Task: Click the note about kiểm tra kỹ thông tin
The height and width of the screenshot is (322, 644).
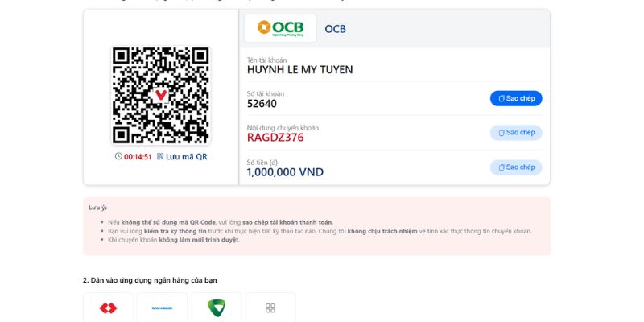Action: (x=320, y=231)
